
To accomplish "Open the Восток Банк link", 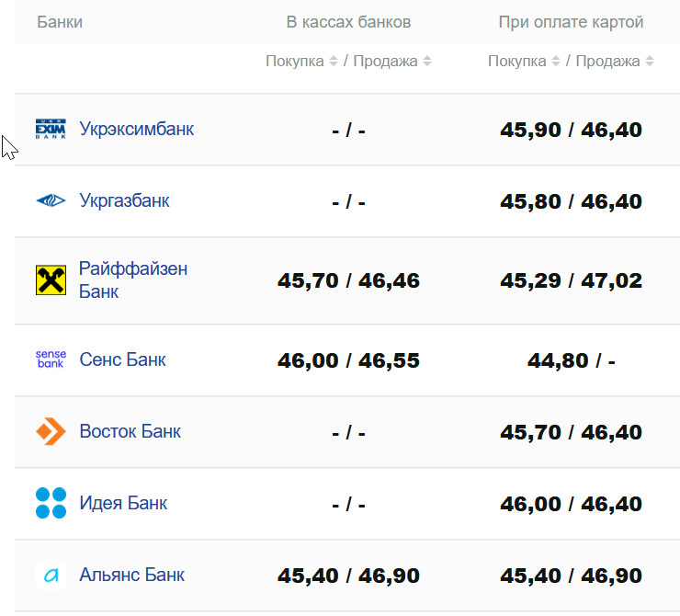I will 130,431.
